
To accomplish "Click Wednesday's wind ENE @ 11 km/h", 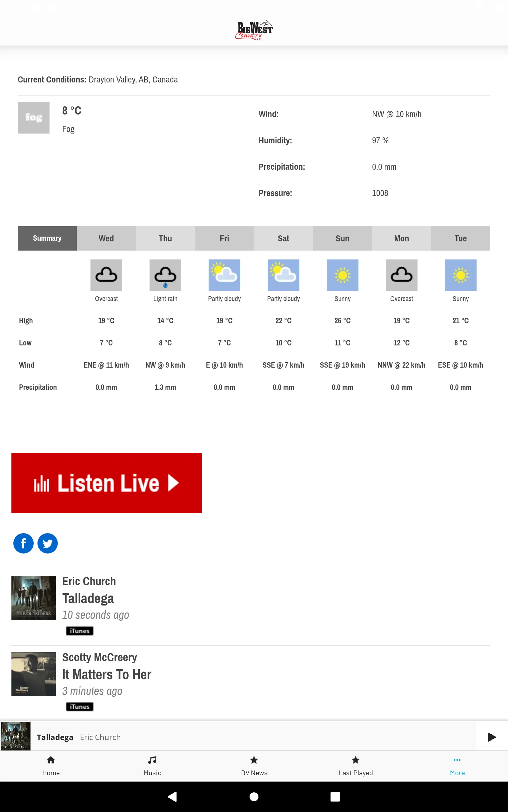I will coord(106,365).
